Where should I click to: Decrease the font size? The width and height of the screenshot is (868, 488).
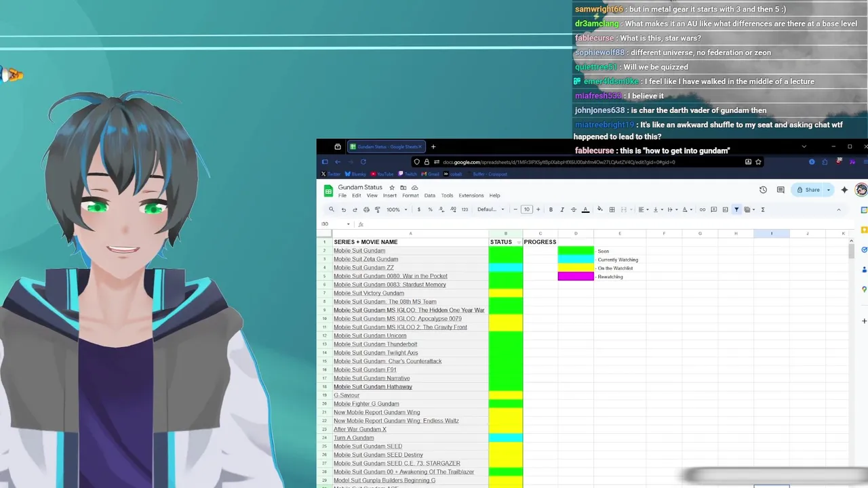(515, 209)
